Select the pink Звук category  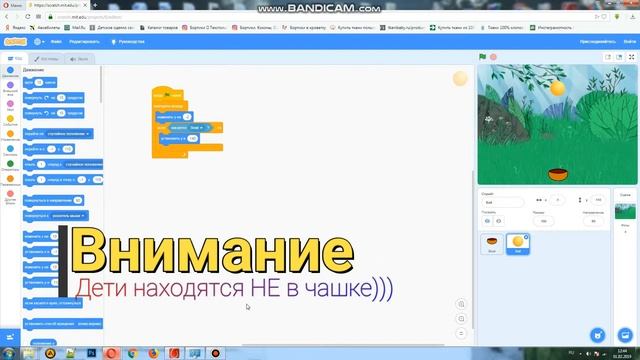10,106
